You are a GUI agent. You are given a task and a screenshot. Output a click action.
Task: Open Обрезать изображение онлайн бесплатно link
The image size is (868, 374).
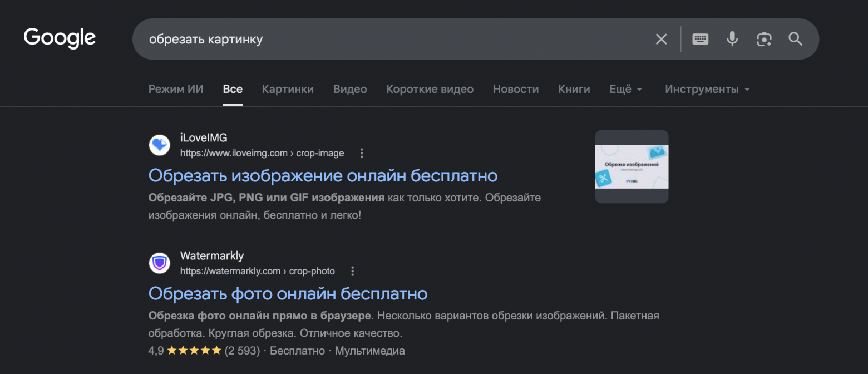323,175
